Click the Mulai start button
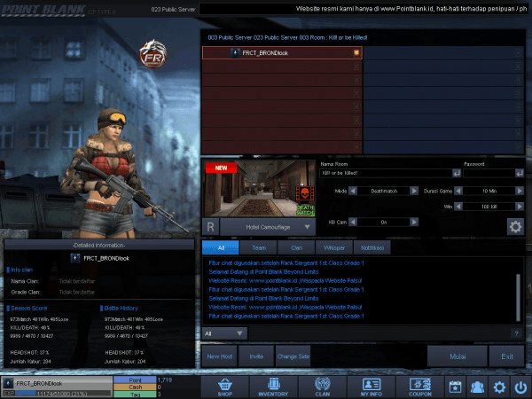The width and height of the screenshot is (532, 399). click(x=458, y=356)
